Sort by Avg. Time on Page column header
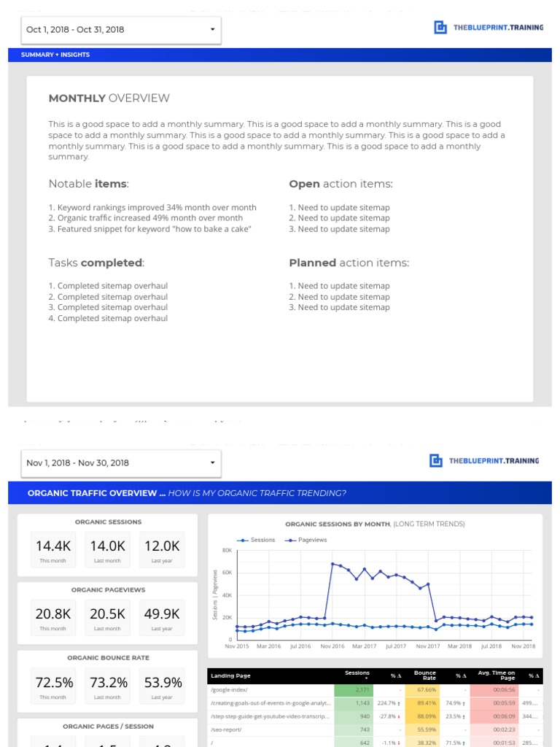This screenshot has width=560, height=747. (497, 675)
